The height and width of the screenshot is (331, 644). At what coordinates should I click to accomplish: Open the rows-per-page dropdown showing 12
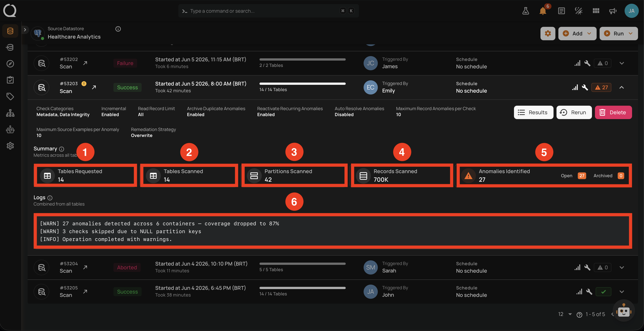point(565,314)
